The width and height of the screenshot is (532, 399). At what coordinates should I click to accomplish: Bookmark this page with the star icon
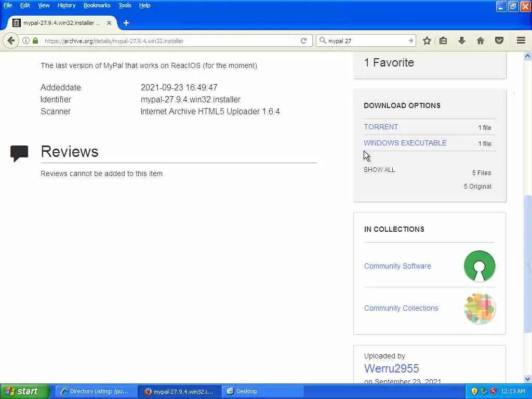pyautogui.click(x=427, y=41)
